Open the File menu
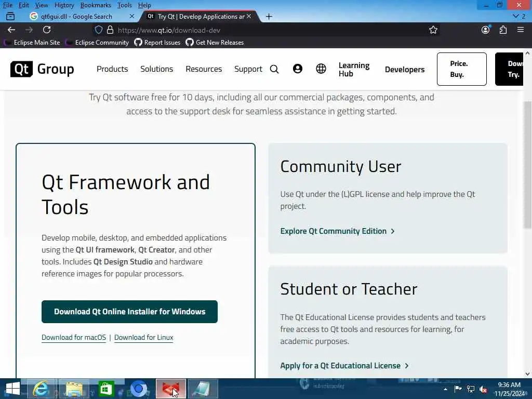The width and height of the screenshot is (532, 399). click(7, 5)
